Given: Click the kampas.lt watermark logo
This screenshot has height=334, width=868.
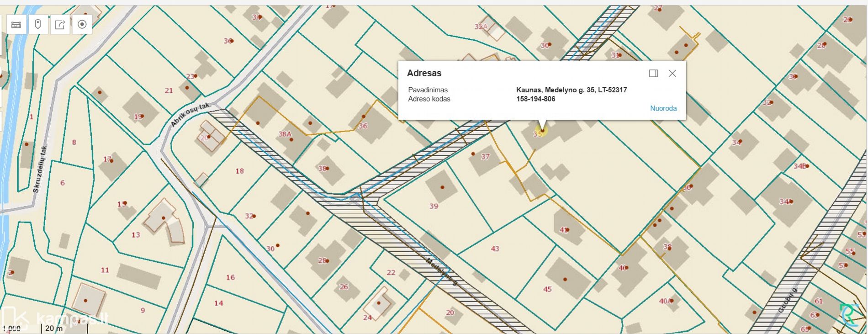Looking at the screenshot, I should click(x=55, y=318).
